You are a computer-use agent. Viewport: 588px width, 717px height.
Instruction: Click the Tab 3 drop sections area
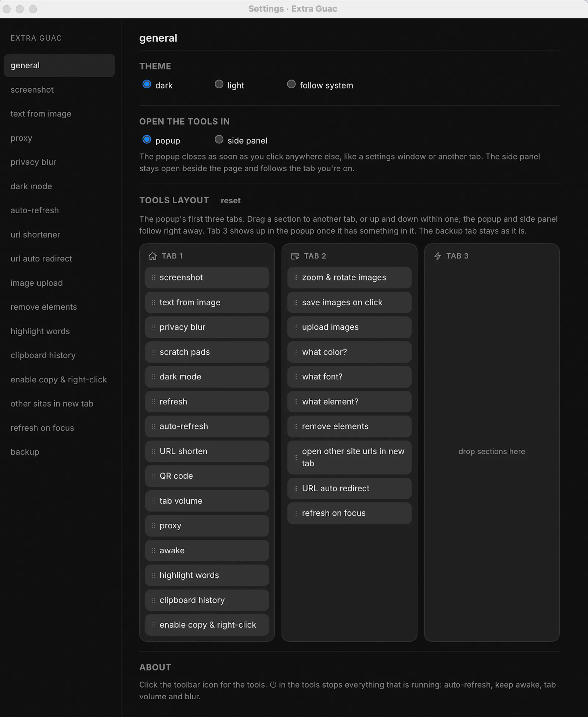click(x=492, y=452)
